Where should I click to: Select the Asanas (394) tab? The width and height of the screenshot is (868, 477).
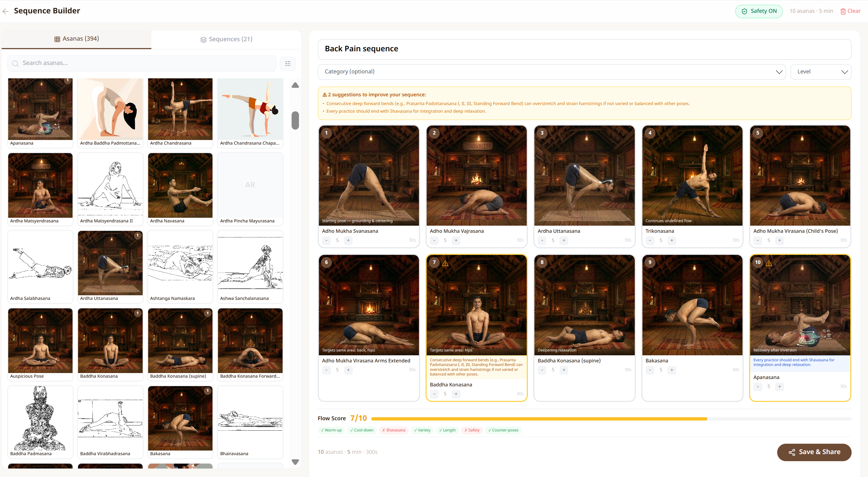pyautogui.click(x=76, y=39)
